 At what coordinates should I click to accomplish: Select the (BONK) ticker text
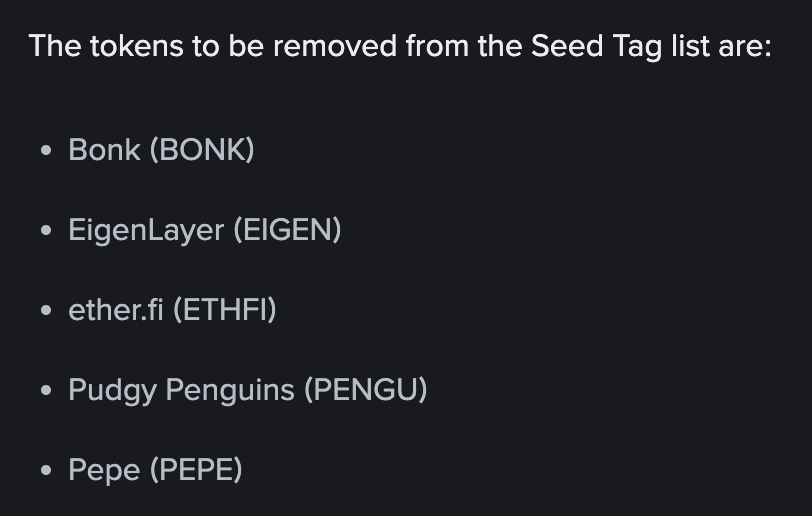point(202,150)
